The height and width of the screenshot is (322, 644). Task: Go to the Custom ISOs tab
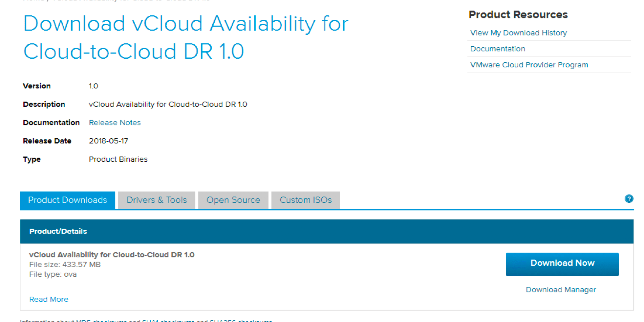coord(305,200)
